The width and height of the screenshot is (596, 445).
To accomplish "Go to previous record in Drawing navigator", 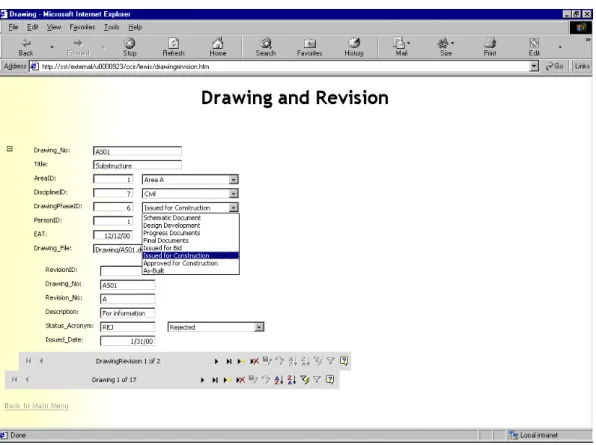I will pos(27,380).
